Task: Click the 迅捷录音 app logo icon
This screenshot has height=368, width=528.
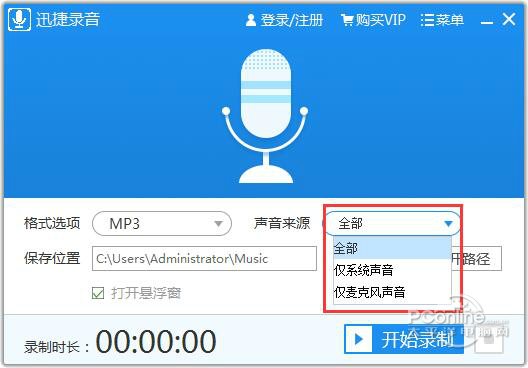Action: pos(19,20)
